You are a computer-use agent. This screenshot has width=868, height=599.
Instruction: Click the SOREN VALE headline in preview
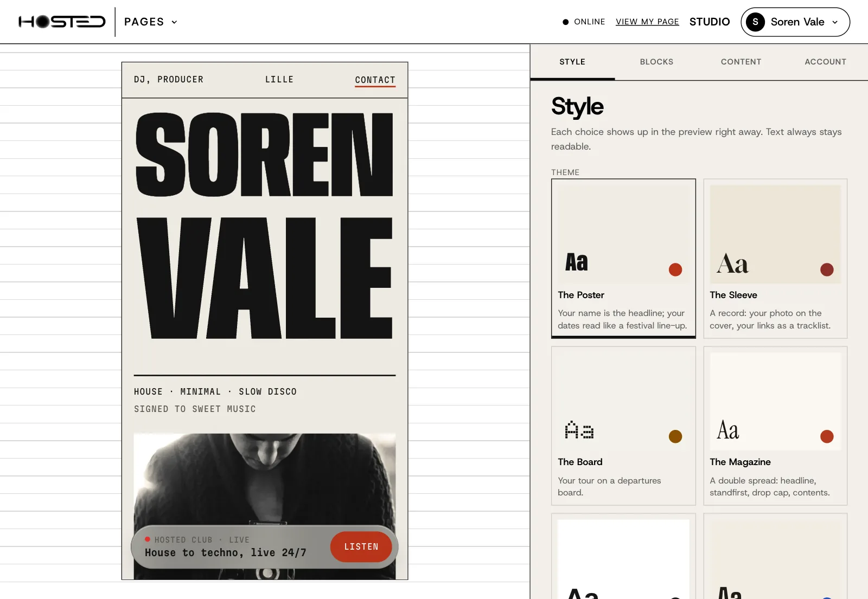[264, 226]
